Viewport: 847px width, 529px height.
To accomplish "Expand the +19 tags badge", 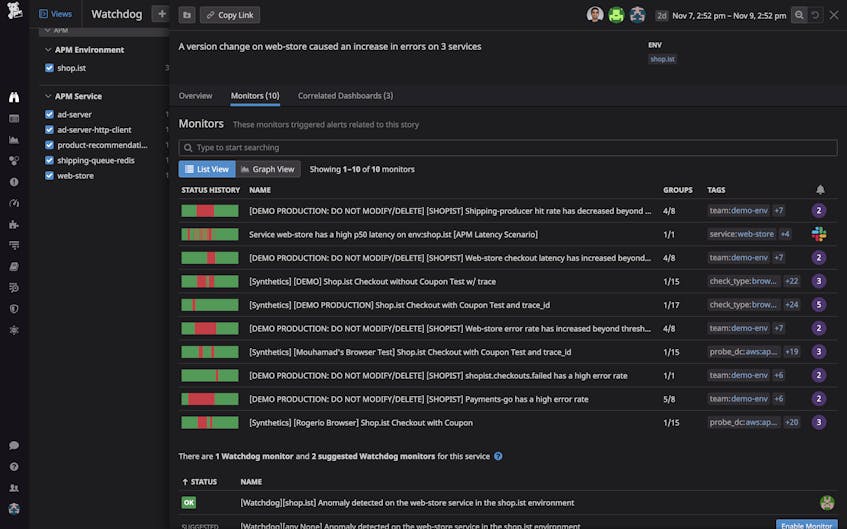I will [x=791, y=352].
